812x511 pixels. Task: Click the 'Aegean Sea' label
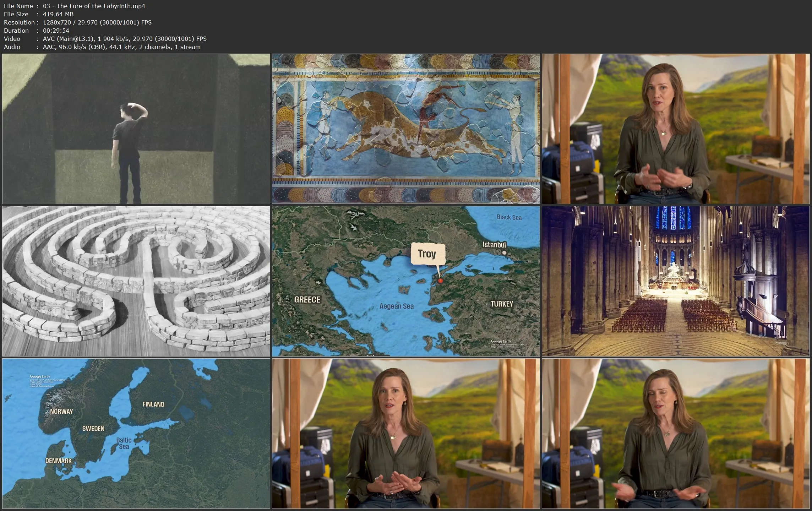(x=397, y=306)
